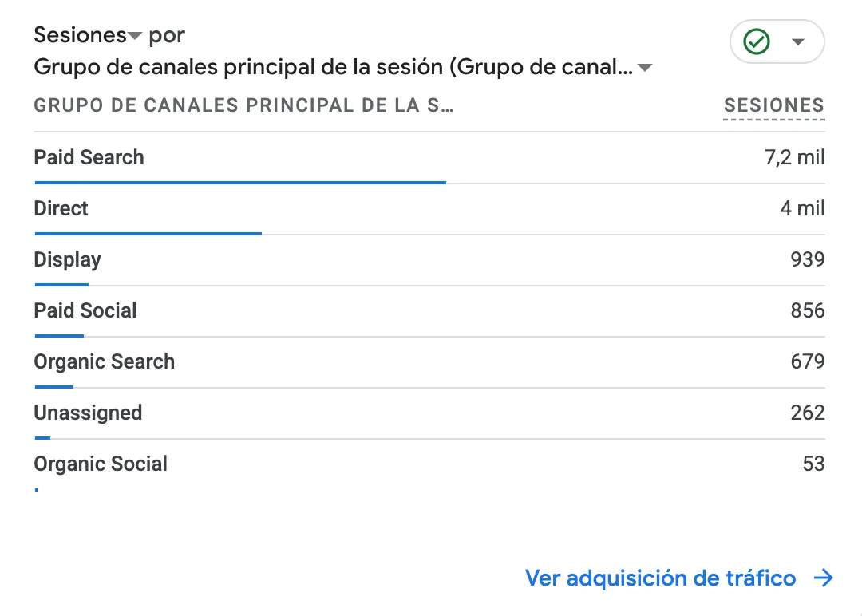The width and height of the screenshot is (862, 616).
Task: Click the green data quality checkmark icon
Action: 756,41
